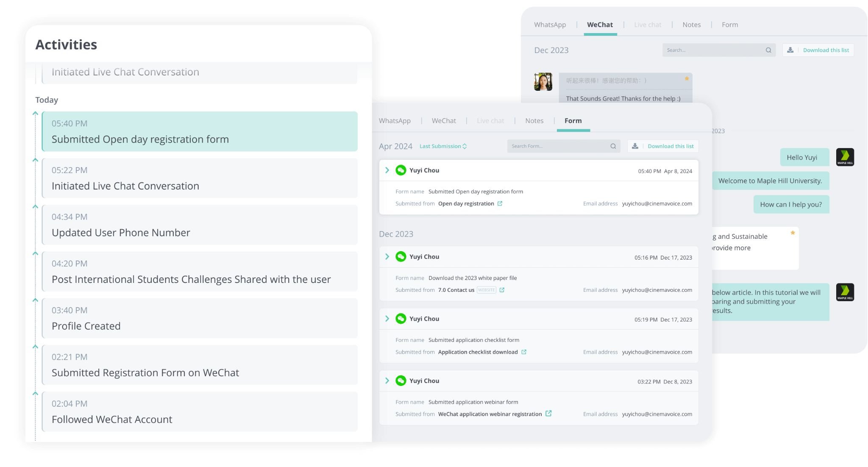Screen dimensions: 868x467
Task: Click the download icon in the WeChat Dec 2023 panel
Action: pos(790,50)
